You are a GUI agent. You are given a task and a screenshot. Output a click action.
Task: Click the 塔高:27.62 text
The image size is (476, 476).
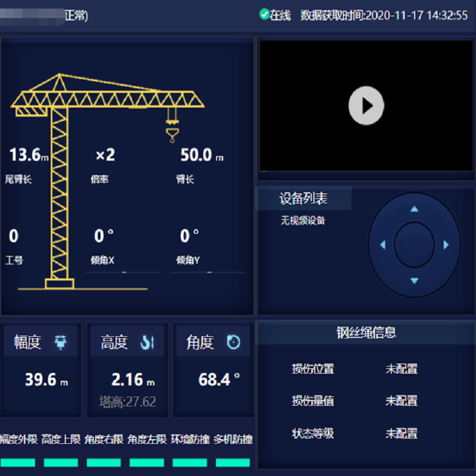(x=127, y=402)
